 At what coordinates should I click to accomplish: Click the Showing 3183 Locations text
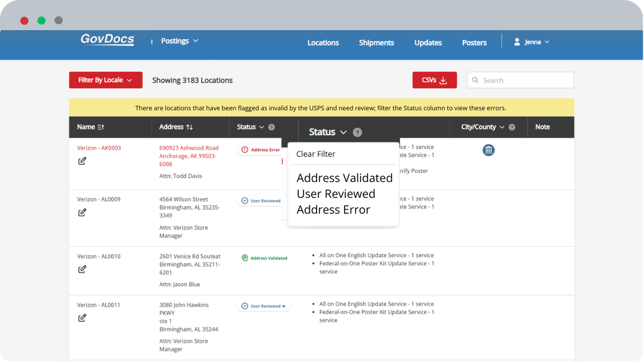click(x=192, y=81)
